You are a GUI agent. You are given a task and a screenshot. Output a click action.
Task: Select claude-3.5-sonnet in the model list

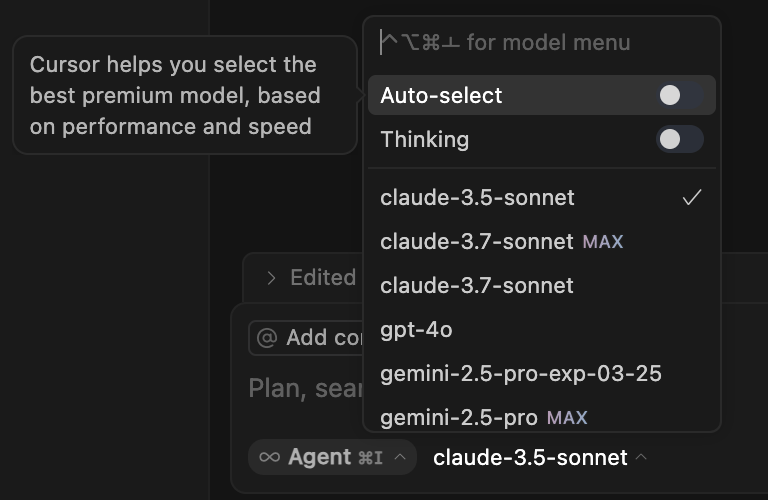point(477,198)
